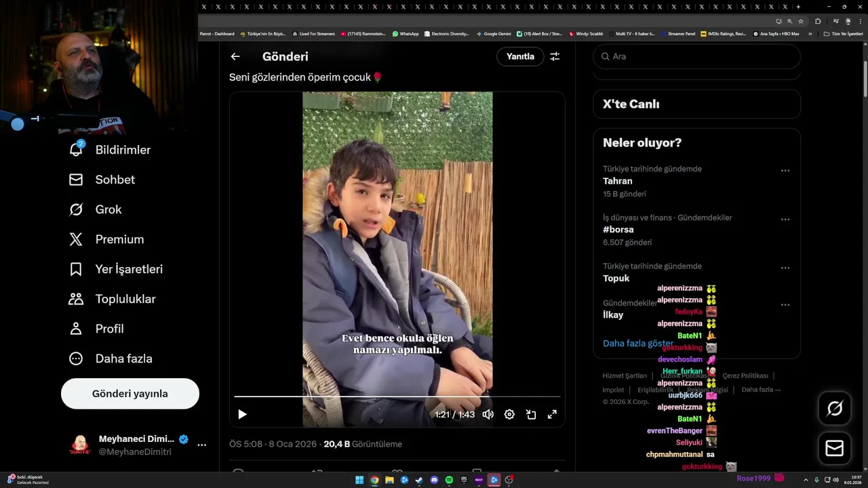Open video settings gear
868x488 pixels.
[509, 414]
